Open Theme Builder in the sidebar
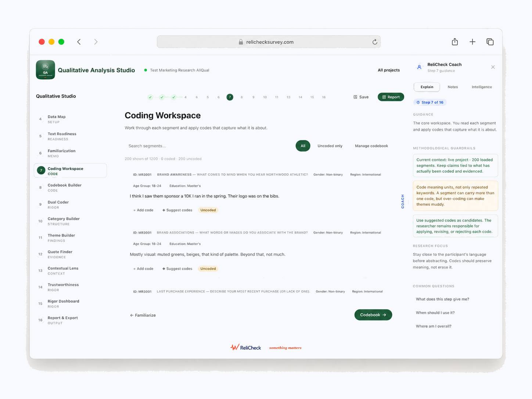The height and width of the screenshot is (399, 532). pos(70,238)
